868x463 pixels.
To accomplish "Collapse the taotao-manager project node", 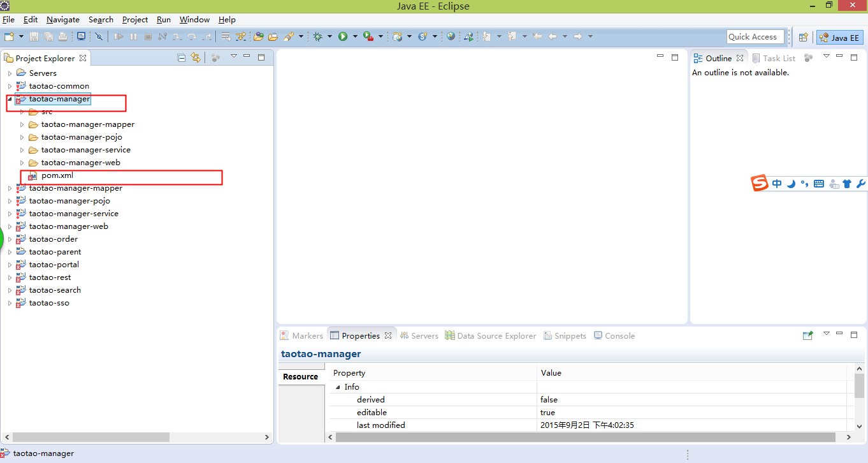I will (x=10, y=99).
